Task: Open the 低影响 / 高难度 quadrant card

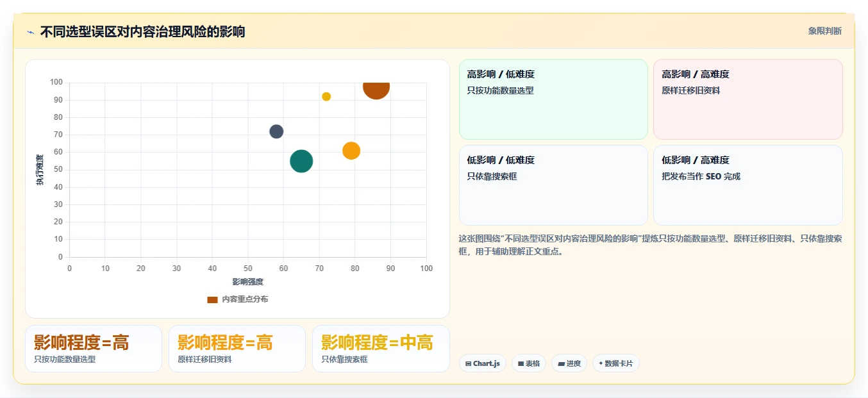Action: (x=747, y=185)
